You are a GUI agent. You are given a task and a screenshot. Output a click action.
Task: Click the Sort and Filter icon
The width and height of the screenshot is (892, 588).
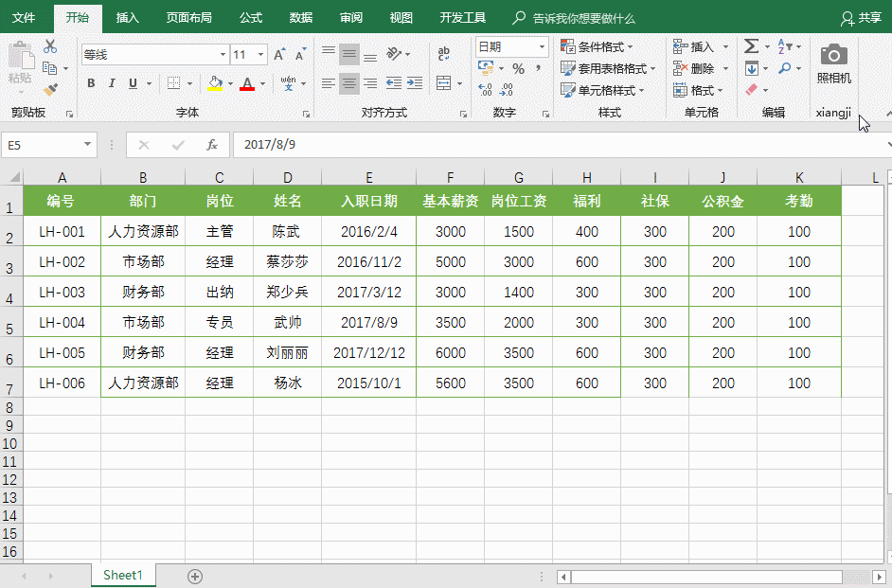click(786, 46)
